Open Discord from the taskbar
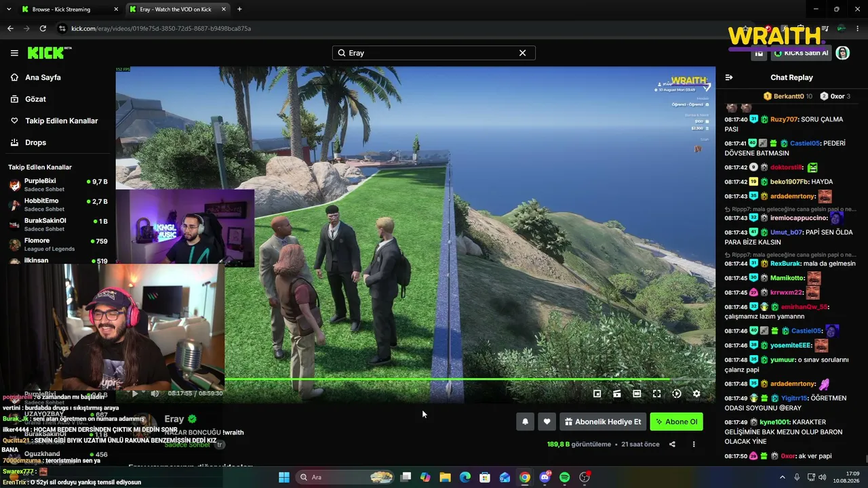The image size is (868, 488). [x=545, y=477]
